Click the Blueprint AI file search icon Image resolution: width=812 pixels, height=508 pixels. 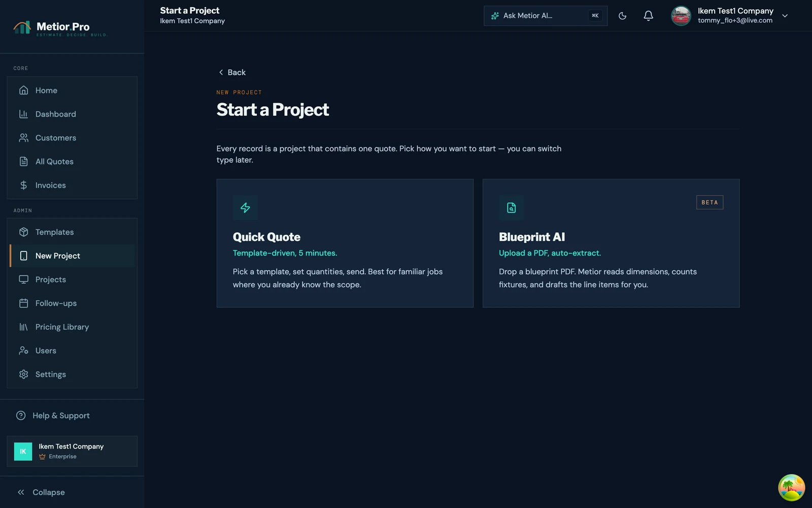[x=511, y=207]
